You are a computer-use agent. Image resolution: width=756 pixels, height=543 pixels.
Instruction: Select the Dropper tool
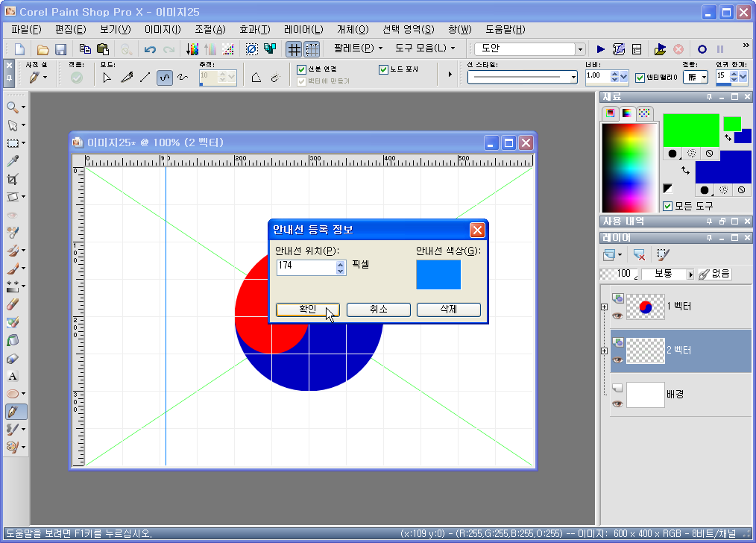point(13,160)
